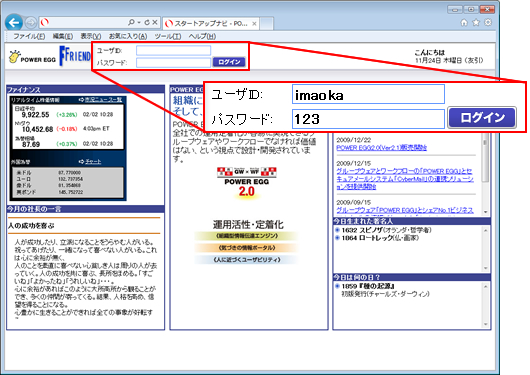Minimize the browser window
The height and width of the screenshot is (375, 530).
pyautogui.click(x=455, y=9)
